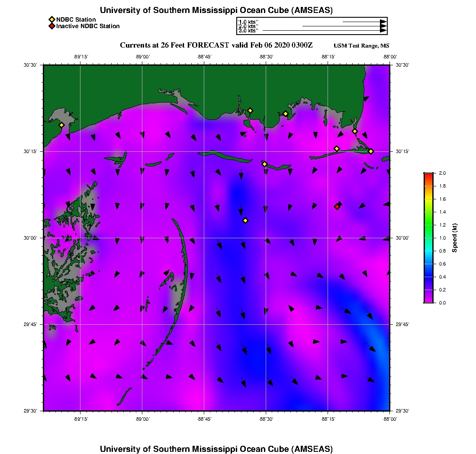Select the westernmost yellow NDBC station marker
The width and height of the screenshot is (476, 454).
[61, 125]
